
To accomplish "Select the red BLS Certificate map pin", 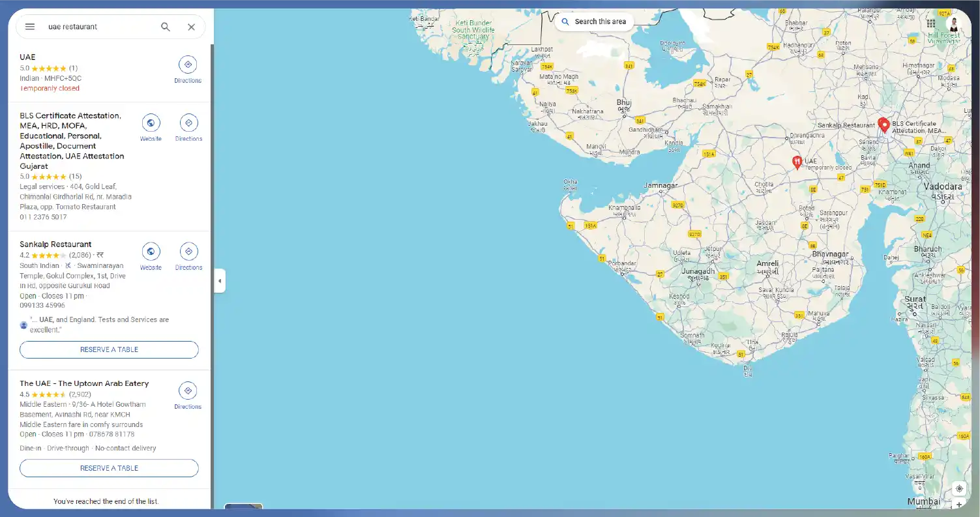I will click(884, 125).
